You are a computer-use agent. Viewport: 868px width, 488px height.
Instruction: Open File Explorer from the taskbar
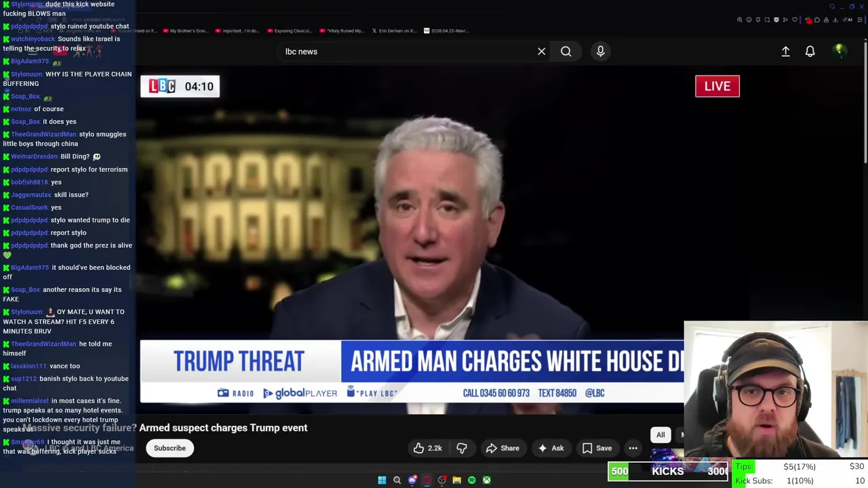456,480
